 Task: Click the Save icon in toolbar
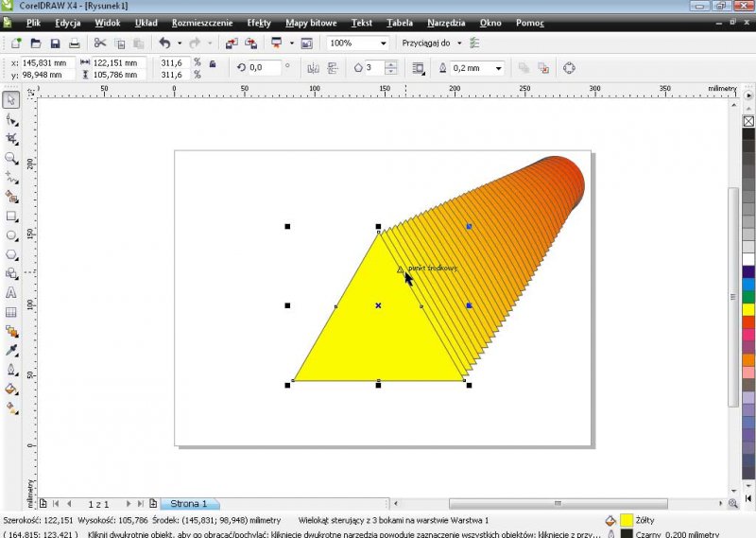[55, 43]
